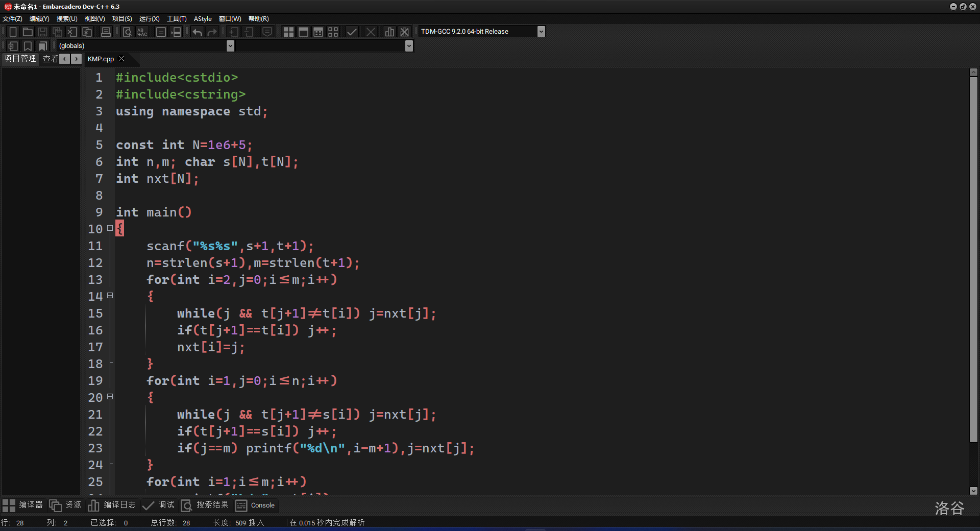Collapse the code block fold at line 14

pyautogui.click(x=110, y=296)
